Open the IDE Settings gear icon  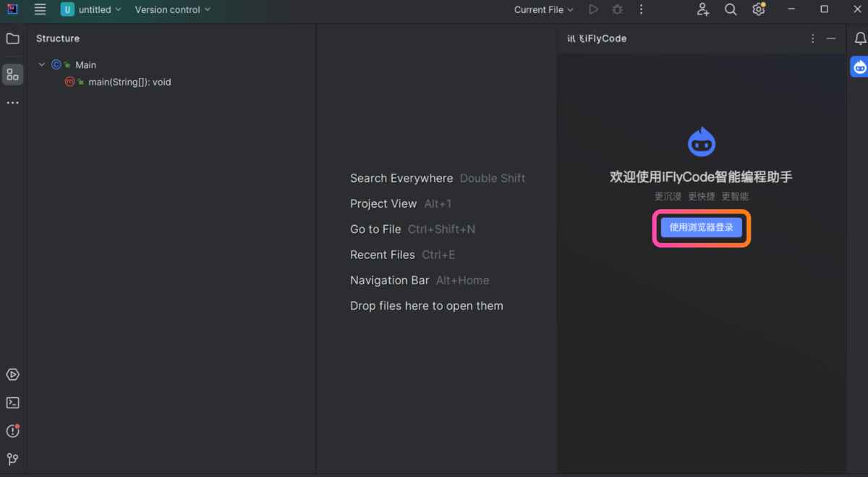(x=758, y=9)
